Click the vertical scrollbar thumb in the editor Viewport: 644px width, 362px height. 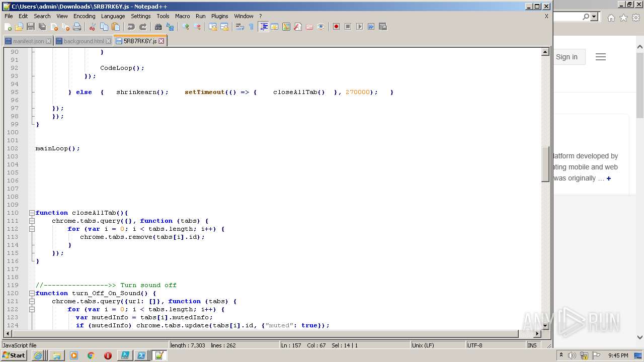[545, 164]
